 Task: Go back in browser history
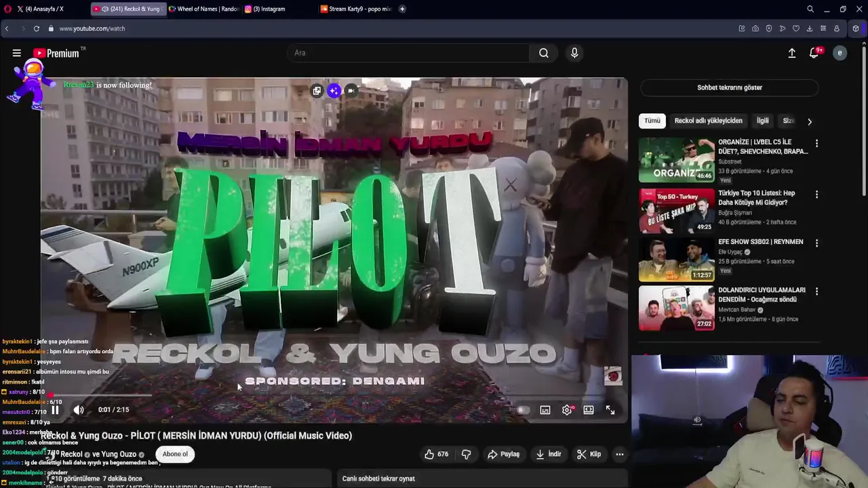pyautogui.click(x=7, y=28)
